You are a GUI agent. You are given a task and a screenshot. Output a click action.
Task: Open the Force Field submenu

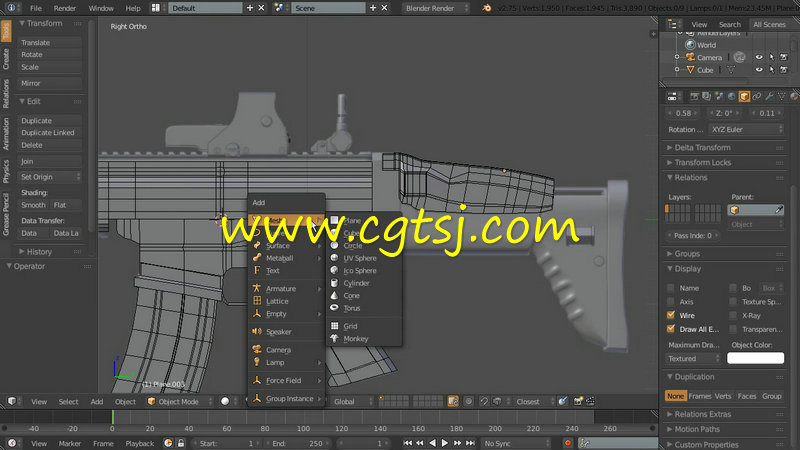(286, 381)
